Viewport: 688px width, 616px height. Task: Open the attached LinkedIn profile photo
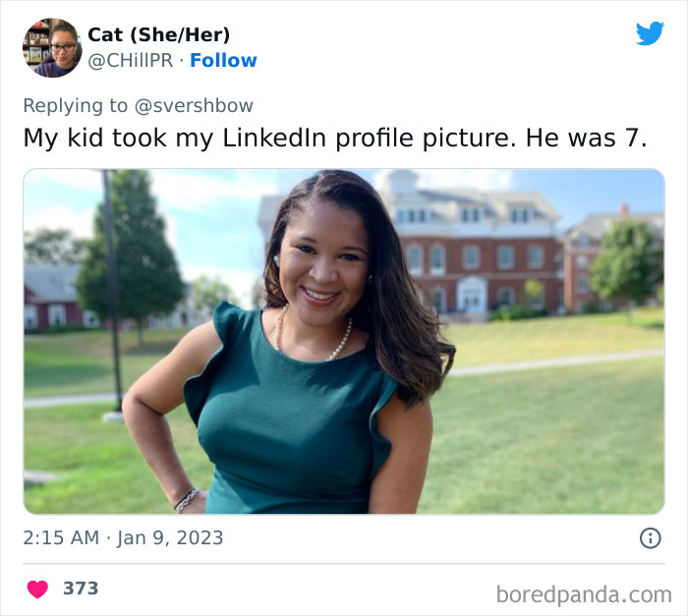(x=344, y=341)
